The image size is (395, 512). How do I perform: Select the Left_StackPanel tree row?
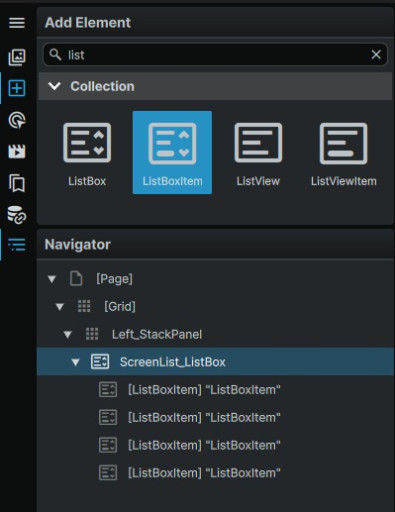pyautogui.click(x=215, y=334)
